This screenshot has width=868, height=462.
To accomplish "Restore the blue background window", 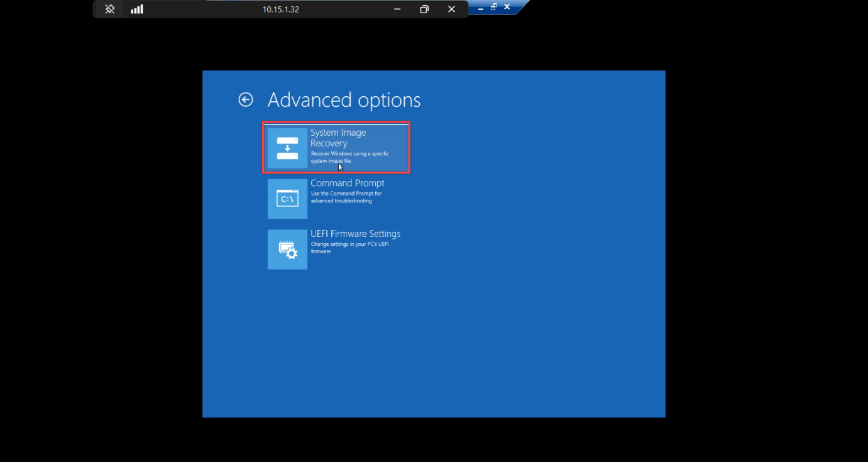I will coord(494,7).
